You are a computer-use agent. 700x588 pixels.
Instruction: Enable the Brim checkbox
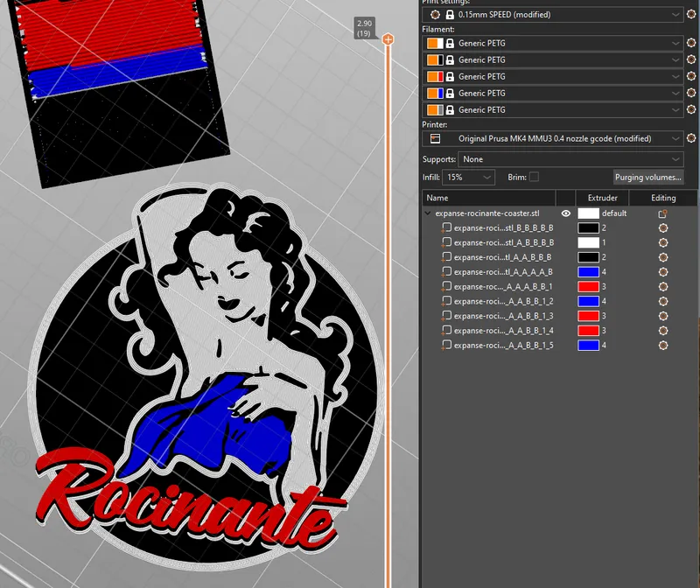tap(534, 177)
